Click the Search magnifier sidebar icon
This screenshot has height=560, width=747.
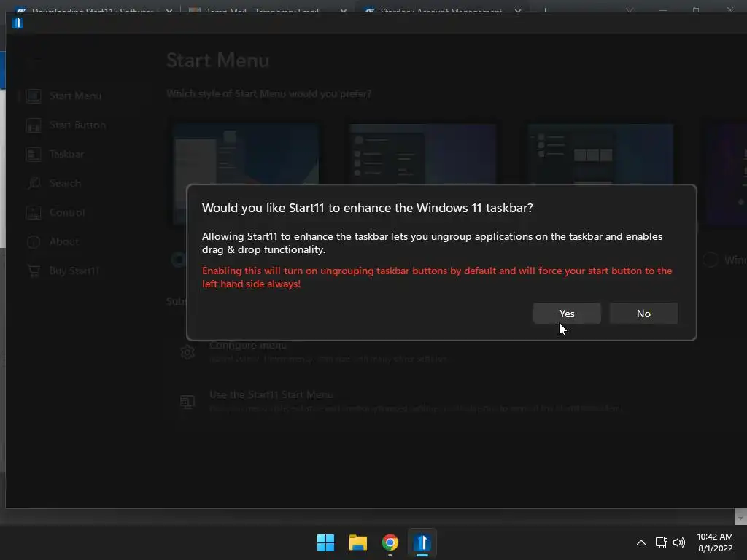[x=34, y=183]
